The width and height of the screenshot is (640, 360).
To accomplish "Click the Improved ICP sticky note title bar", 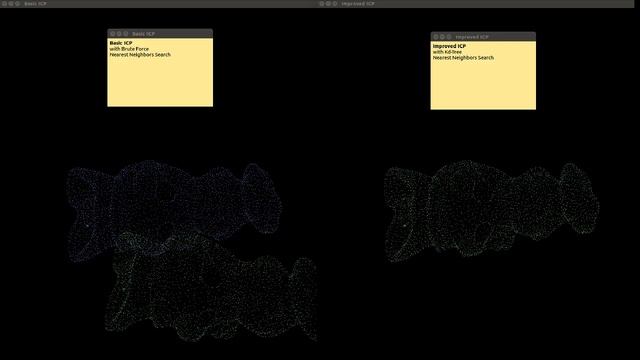I will point(483,37).
